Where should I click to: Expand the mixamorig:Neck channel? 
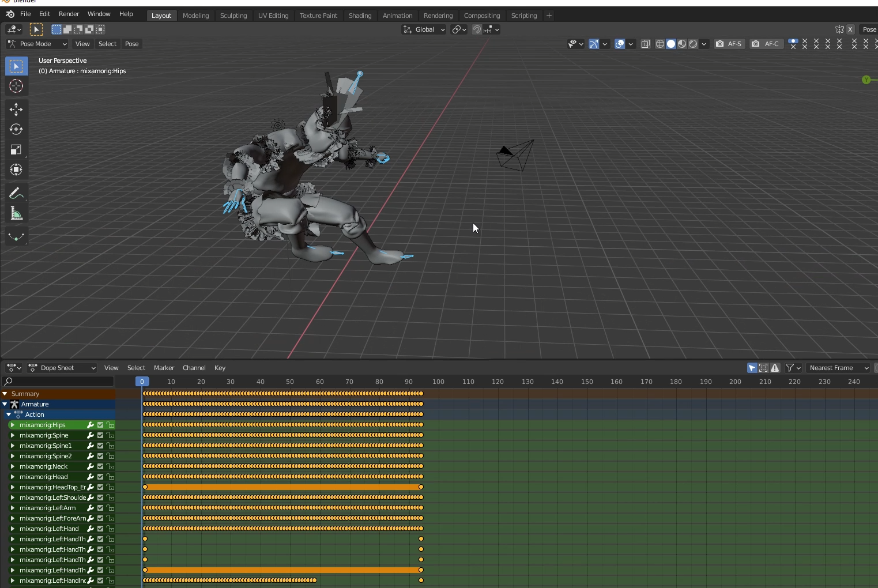pos(12,466)
